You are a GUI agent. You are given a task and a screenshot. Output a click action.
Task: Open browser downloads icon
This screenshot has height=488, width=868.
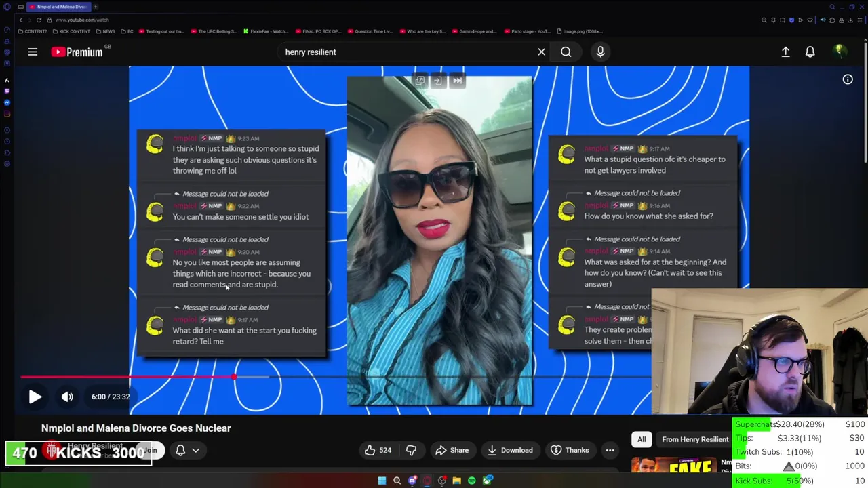[x=850, y=20]
